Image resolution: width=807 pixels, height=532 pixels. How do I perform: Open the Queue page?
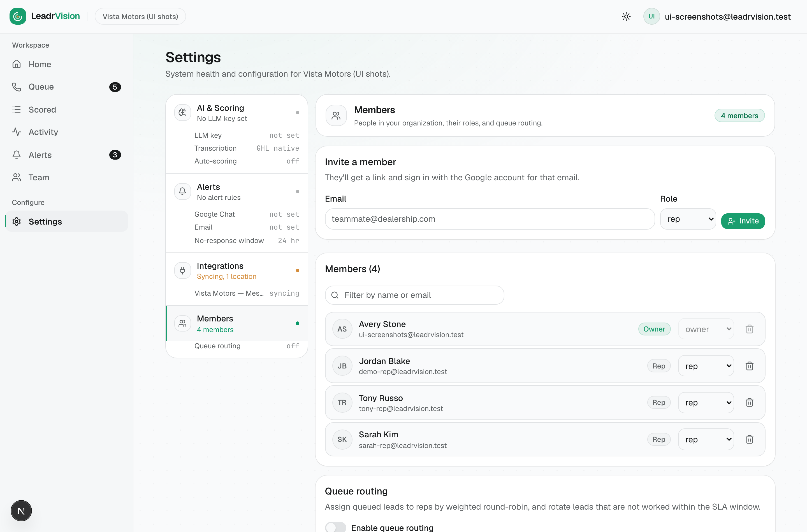point(66,87)
